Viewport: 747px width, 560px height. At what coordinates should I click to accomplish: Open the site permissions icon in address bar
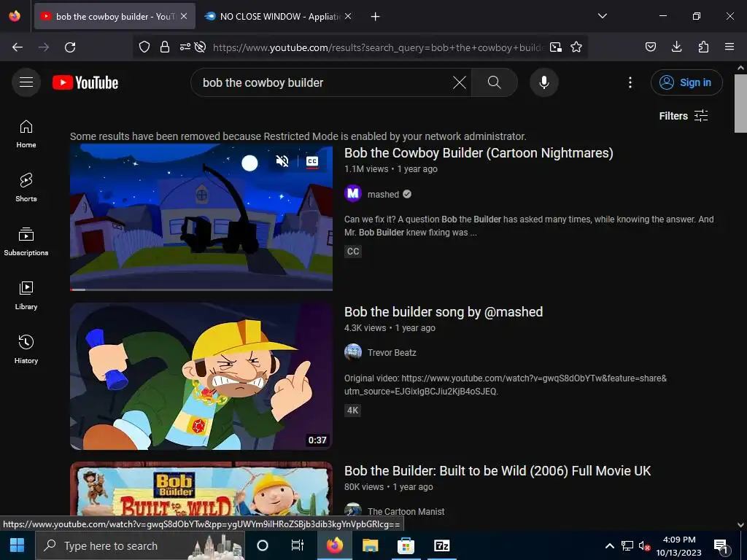click(x=185, y=47)
